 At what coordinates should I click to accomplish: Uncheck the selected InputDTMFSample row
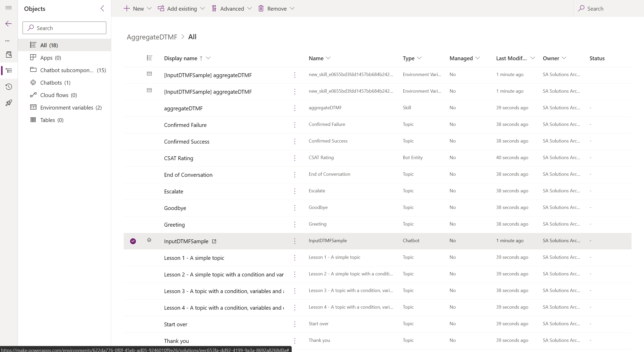133,241
